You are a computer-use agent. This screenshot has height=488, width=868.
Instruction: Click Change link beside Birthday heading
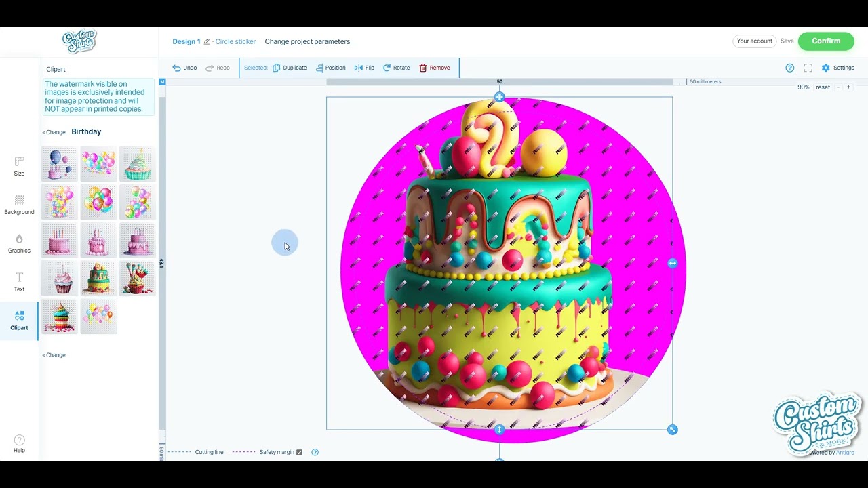coord(54,132)
